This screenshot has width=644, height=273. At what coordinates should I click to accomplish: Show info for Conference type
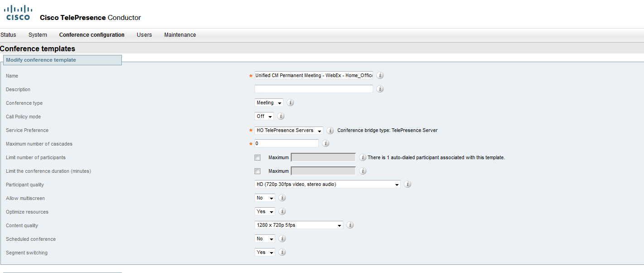(291, 103)
